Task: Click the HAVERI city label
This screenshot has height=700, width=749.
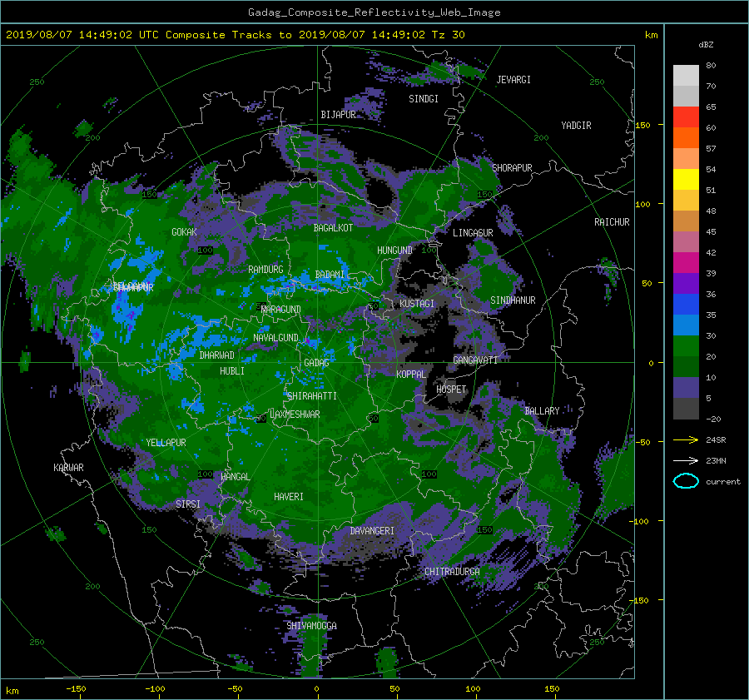Action: pyautogui.click(x=289, y=497)
